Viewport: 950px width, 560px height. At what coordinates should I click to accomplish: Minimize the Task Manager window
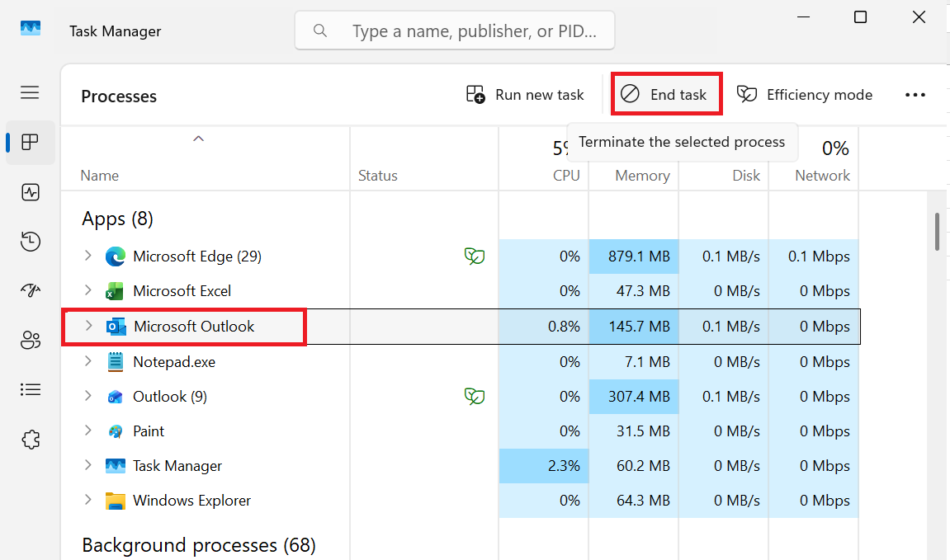[803, 17]
